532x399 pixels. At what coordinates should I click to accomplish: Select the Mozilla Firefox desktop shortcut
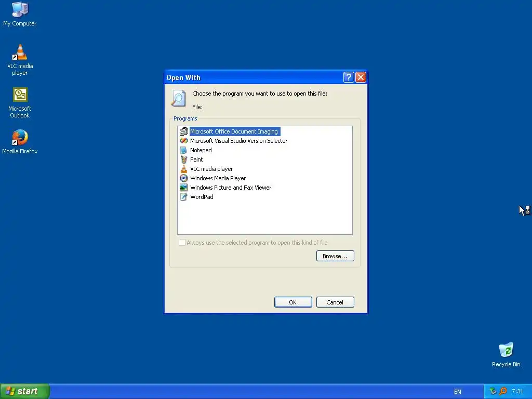[20, 142]
